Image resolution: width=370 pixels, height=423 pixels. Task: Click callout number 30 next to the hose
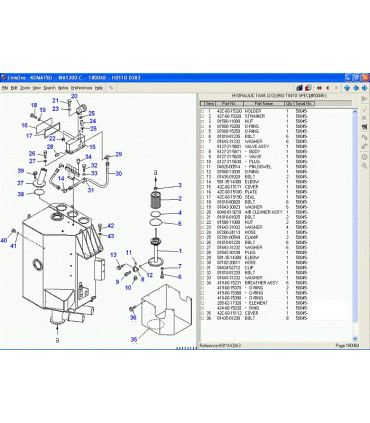(119, 174)
